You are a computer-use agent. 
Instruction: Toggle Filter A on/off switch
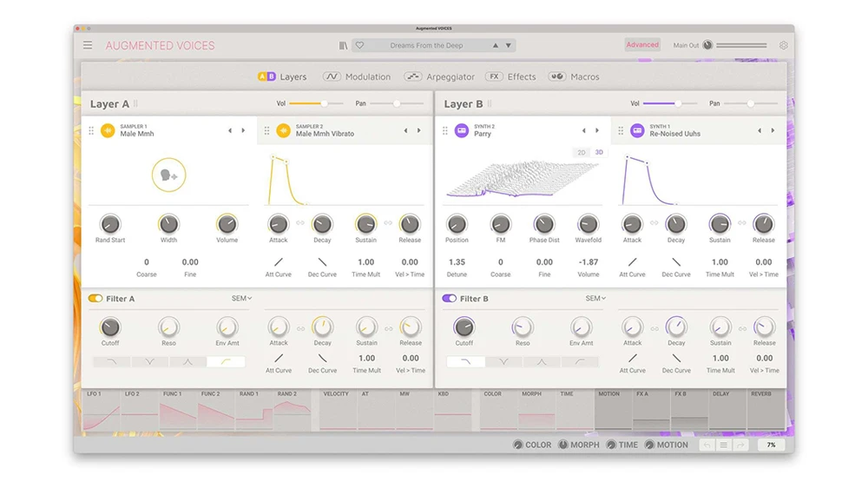pyautogui.click(x=95, y=299)
